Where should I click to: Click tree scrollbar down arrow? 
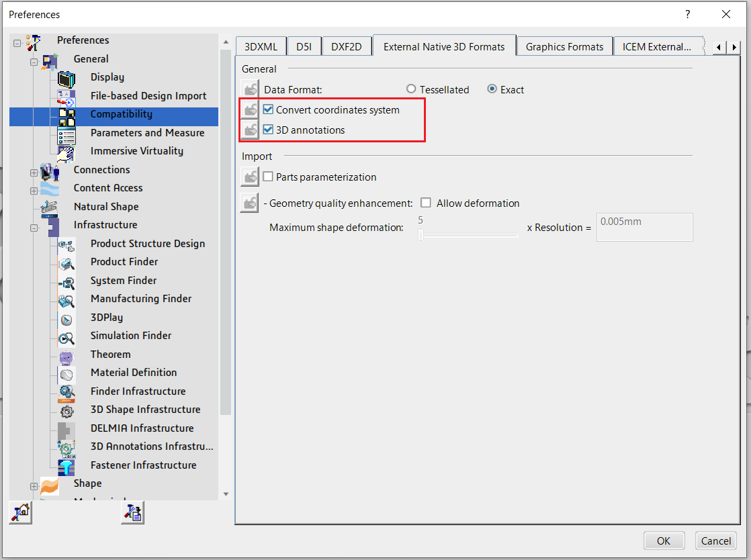click(226, 494)
